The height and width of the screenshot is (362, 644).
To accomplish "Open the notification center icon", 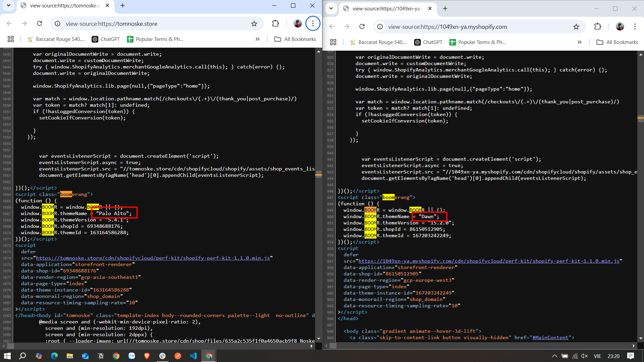I will point(631,356).
